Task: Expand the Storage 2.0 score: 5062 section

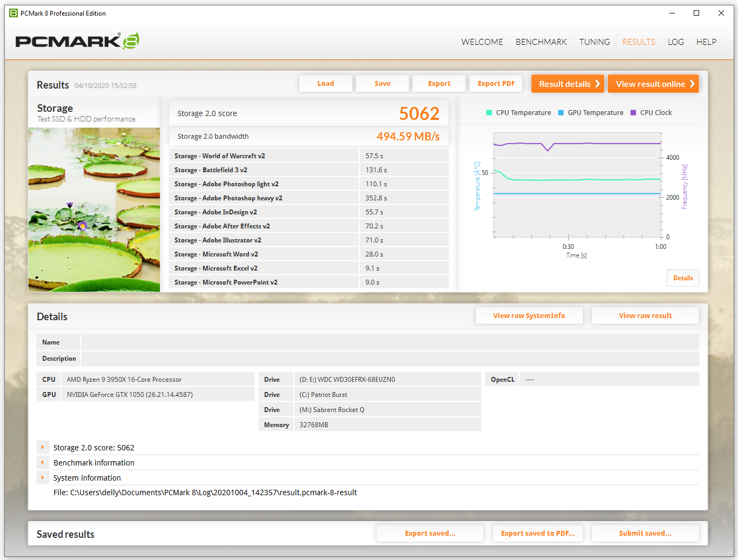Action: [x=43, y=447]
